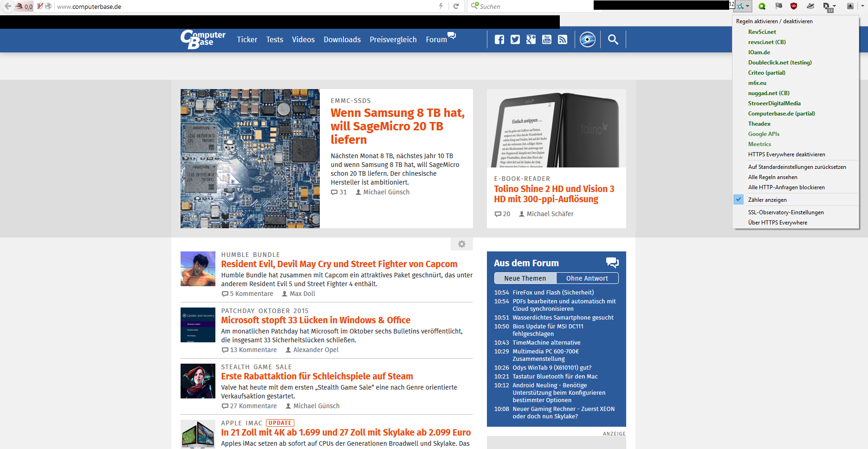Choose Alle HTTP-Anfragen blockieren

tap(796, 187)
